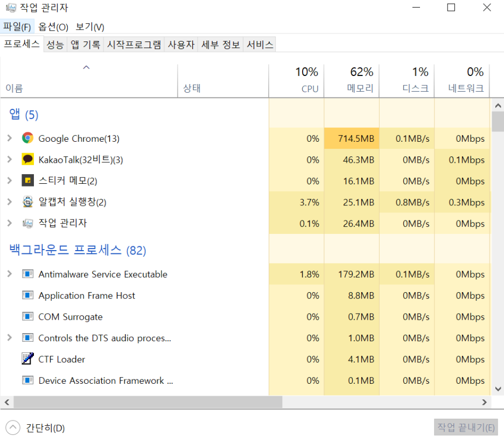The height and width of the screenshot is (442, 504).
Task: Select the CTF Loader process name
Action: pos(62,360)
